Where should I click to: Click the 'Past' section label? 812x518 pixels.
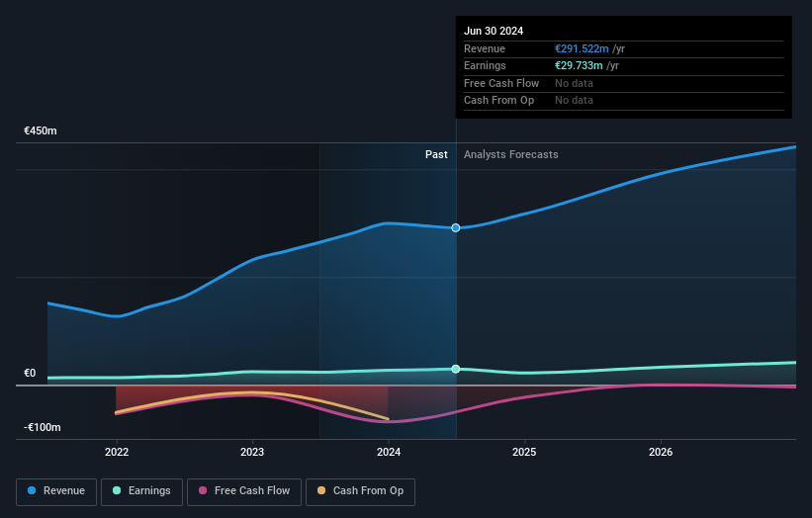pyautogui.click(x=436, y=155)
